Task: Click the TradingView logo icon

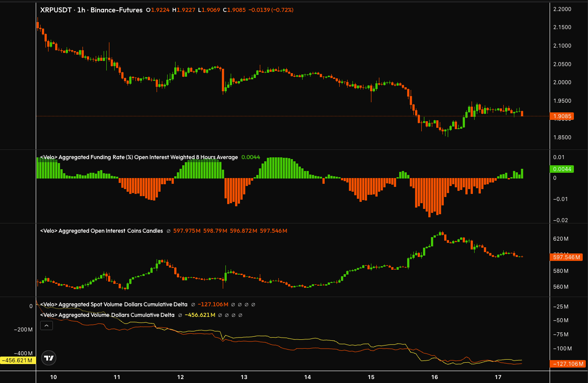Action: [49, 358]
